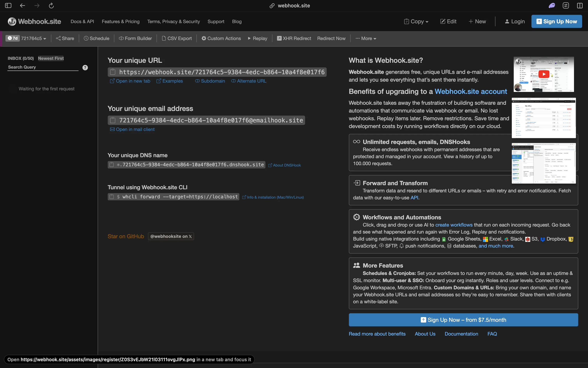The height and width of the screenshot is (368, 588).
Task: Open About DNSHook link
Action: click(284, 165)
